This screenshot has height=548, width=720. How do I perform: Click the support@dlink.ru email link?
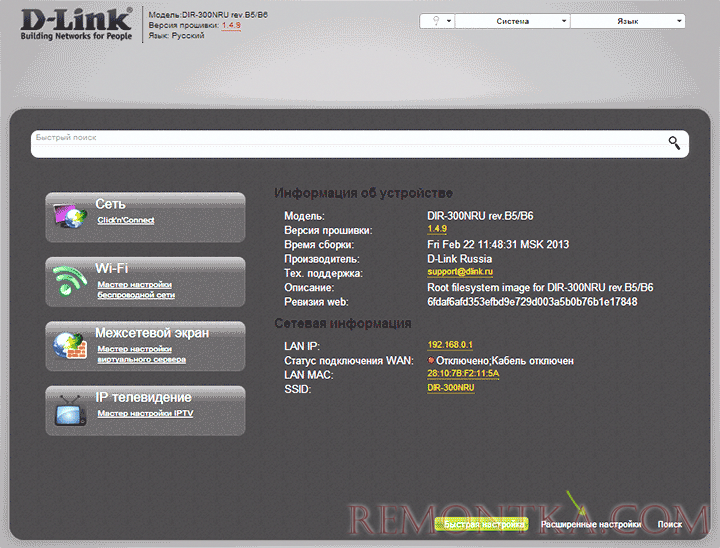462,272
